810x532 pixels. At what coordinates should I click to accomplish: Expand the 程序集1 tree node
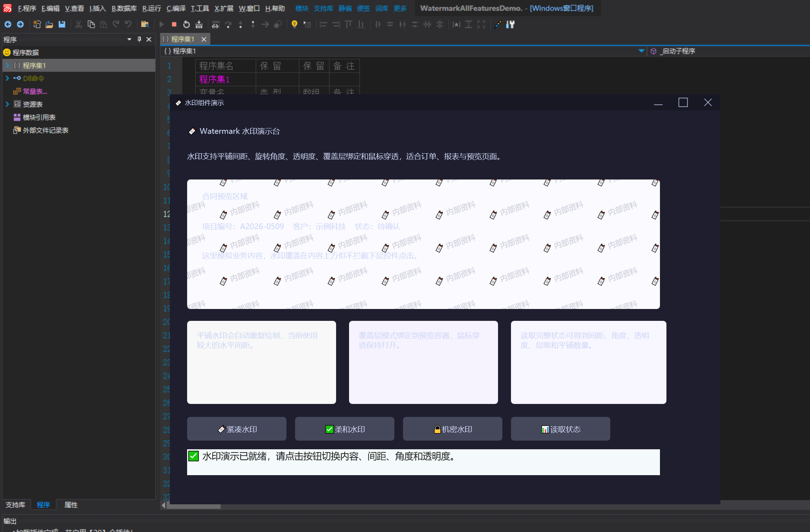coord(7,65)
